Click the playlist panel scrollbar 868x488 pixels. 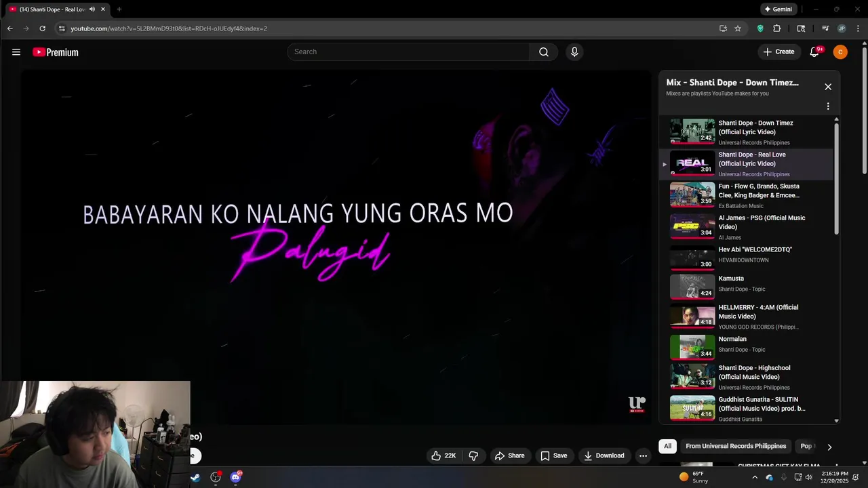coord(836,178)
